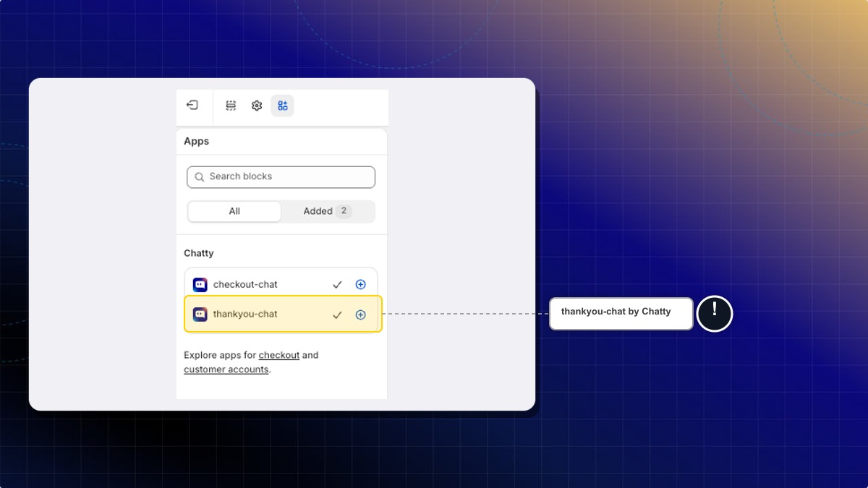Click the checkmark next to checkout-chat
Screen dimensions: 868x488
point(337,285)
